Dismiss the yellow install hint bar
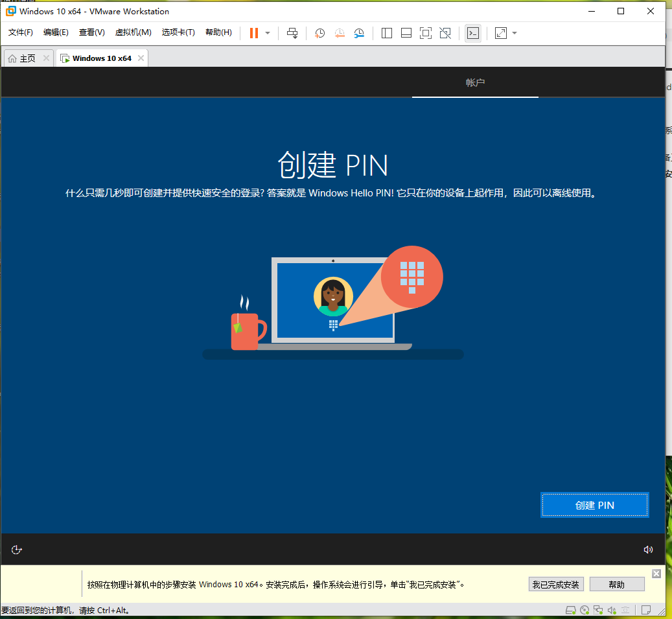Image resolution: width=672 pixels, height=619 pixels. click(656, 574)
